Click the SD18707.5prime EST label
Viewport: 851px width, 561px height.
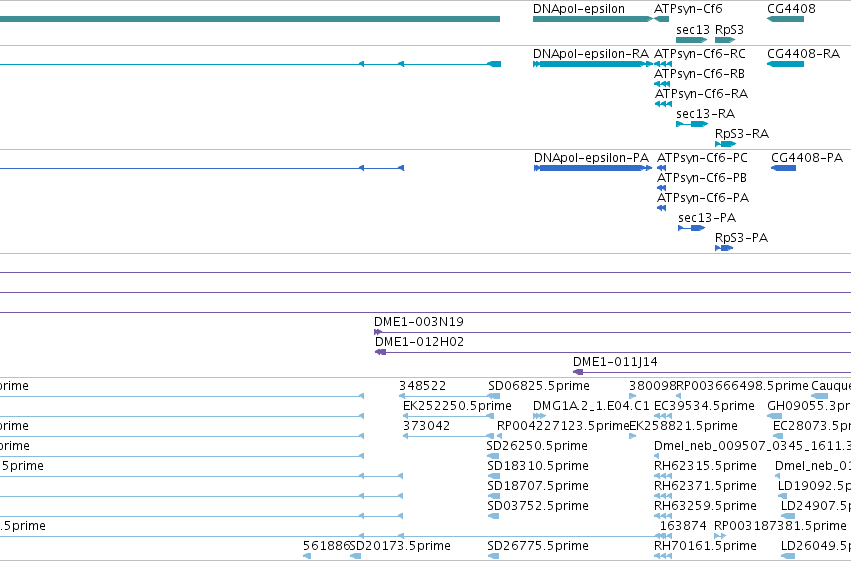[538, 486]
